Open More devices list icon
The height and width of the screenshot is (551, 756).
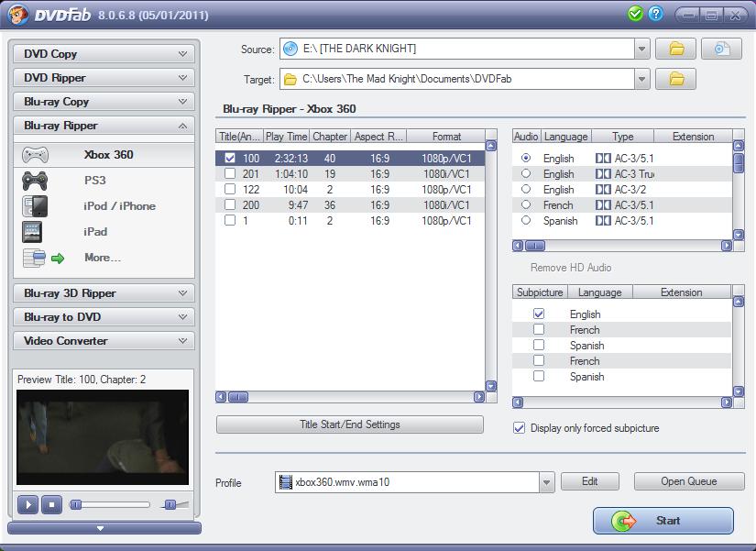[35, 258]
